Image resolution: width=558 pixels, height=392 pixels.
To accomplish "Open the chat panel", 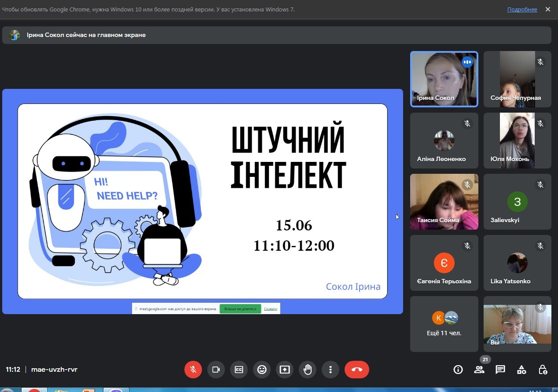I will tap(500, 370).
